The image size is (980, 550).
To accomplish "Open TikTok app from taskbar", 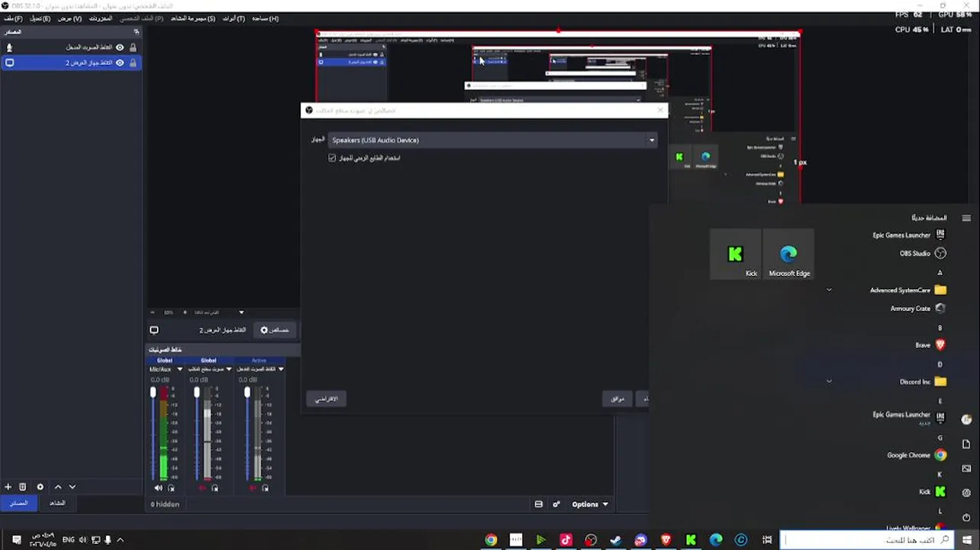I will [x=566, y=540].
